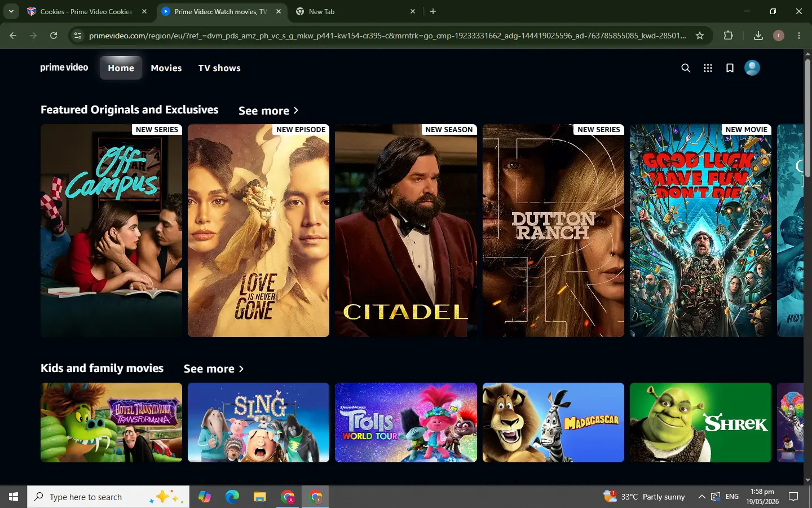Click the NEW SEASON badge on Citadel
Image resolution: width=812 pixels, height=508 pixels.
(x=449, y=129)
